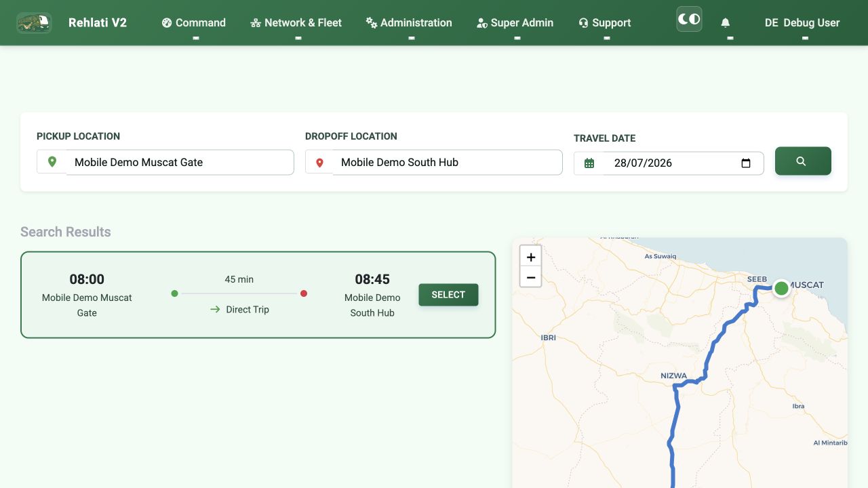This screenshot has width=868, height=488.
Task: Click the green calendar icon beside travel date
Action: coord(589,163)
